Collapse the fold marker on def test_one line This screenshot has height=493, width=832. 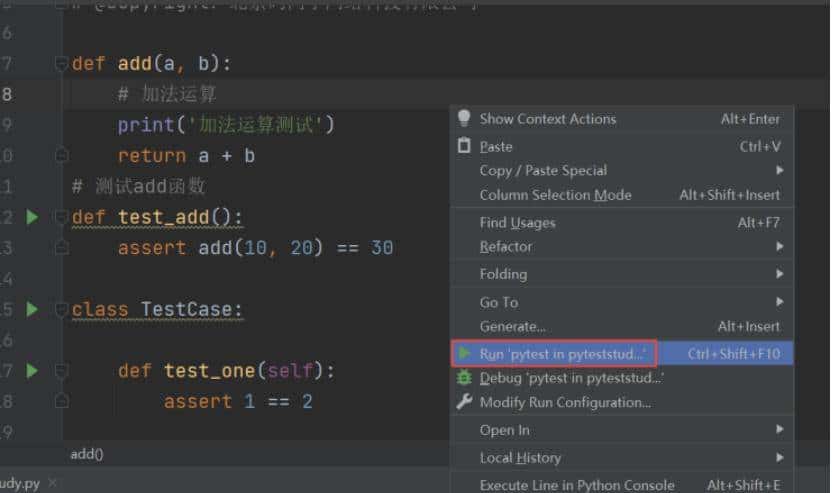61,370
